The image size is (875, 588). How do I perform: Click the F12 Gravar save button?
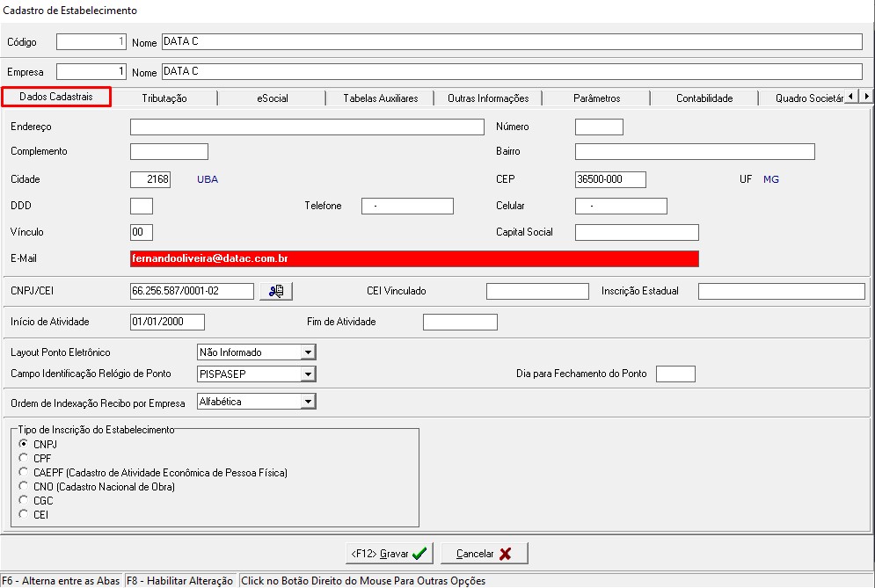[x=389, y=554]
